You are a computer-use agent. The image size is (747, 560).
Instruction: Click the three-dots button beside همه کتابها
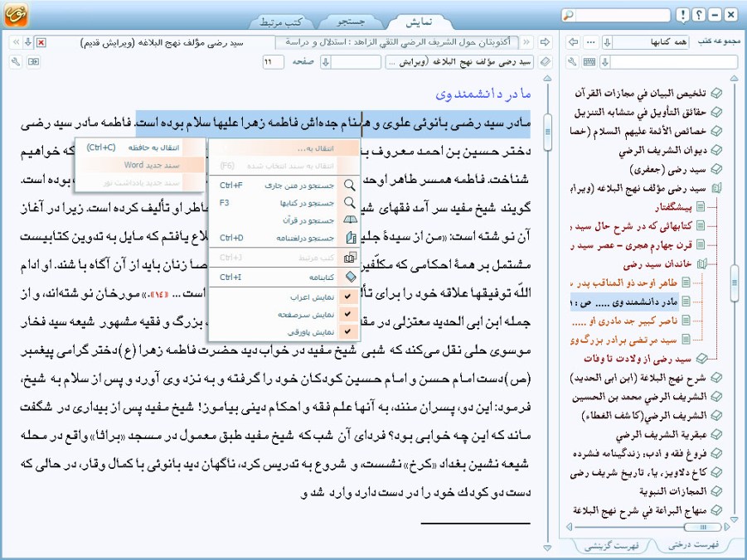point(591,42)
